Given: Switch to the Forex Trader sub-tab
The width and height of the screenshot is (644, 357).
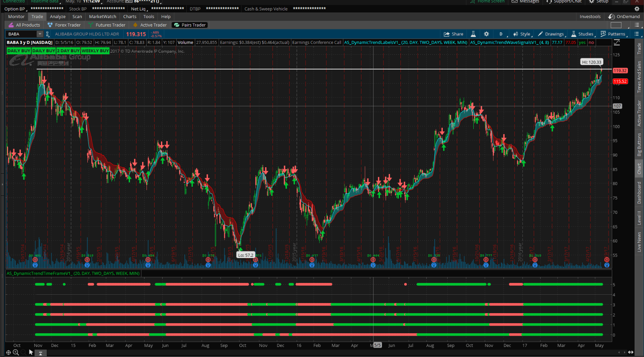Looking at the screenshot, I should pos(64,25).
